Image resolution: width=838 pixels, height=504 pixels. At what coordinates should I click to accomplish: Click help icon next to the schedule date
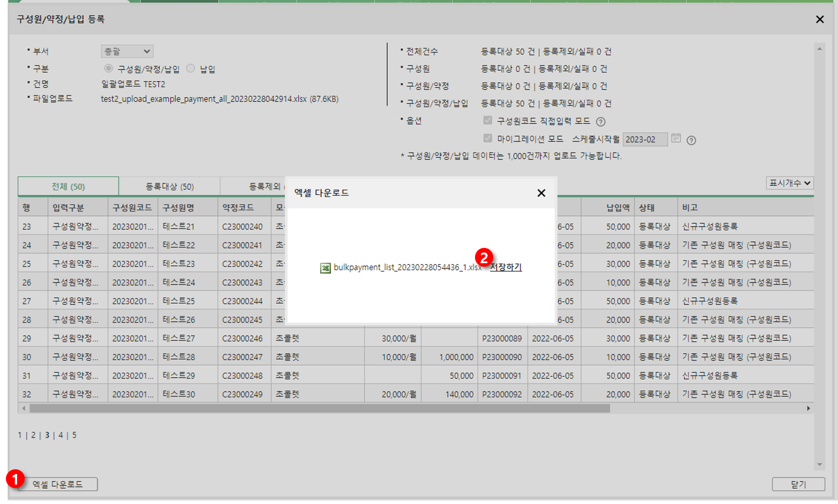(691, 140)
